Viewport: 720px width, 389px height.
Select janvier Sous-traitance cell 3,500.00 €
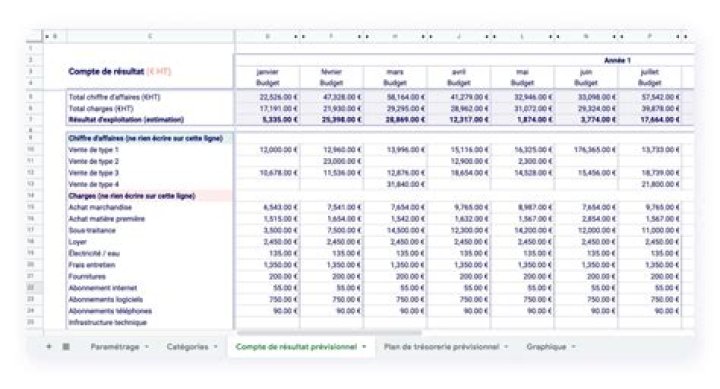click(x=267, y=230)
